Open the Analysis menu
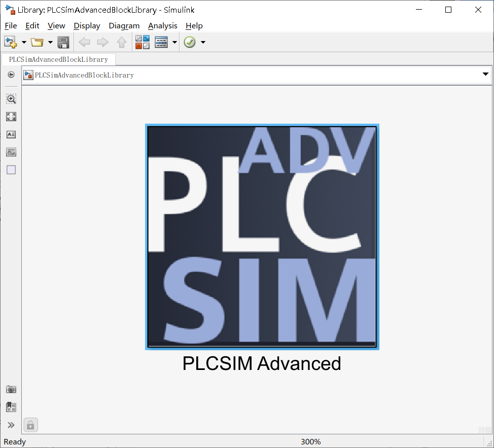This screenshot has height=448, width=494. tap(163, 26)
